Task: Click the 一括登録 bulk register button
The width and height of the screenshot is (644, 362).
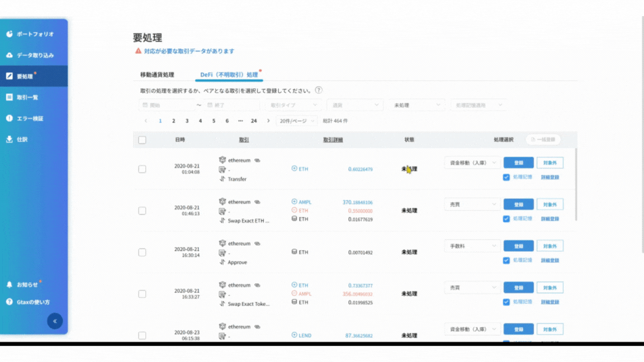Action: (x=543, y=140)
